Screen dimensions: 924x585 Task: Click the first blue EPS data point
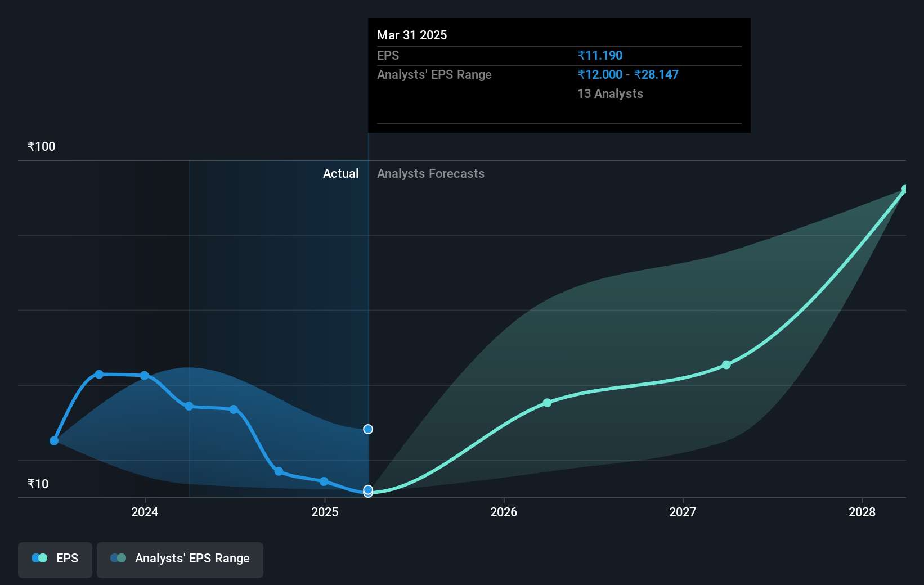coord(53,440)
